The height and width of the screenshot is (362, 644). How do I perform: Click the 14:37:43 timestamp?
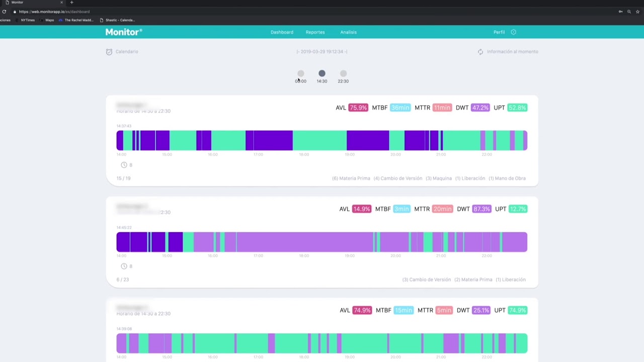point(124,126)
